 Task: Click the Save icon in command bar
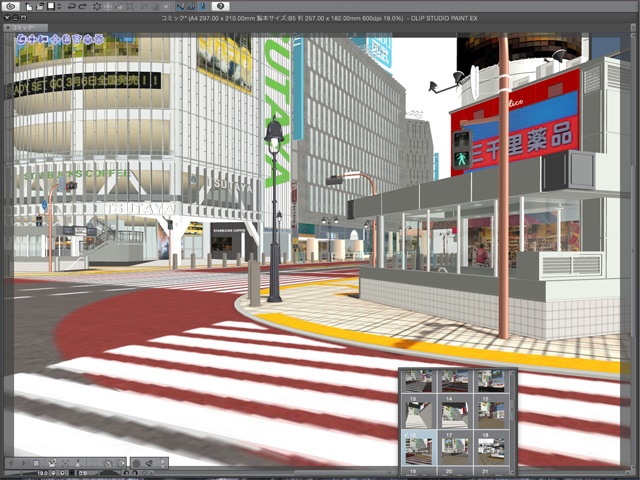pos(51,7)
